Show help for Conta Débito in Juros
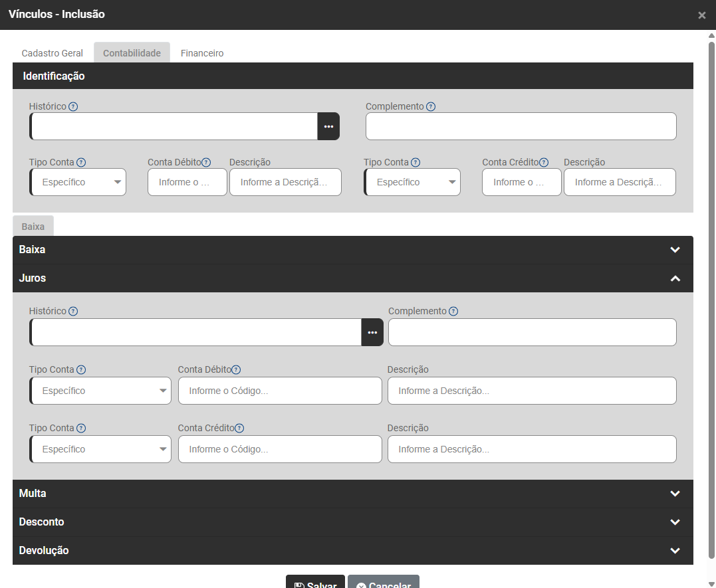 coord(235,369)
